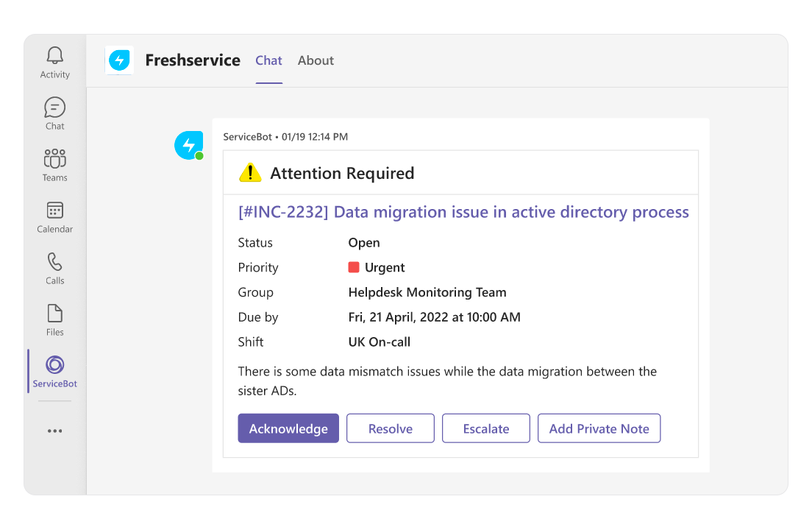Image resolution: width=812 pixels, height=527 pixels.
Task: Switch to the About tab
Action: pyautogui.click(x=316, y=60)
